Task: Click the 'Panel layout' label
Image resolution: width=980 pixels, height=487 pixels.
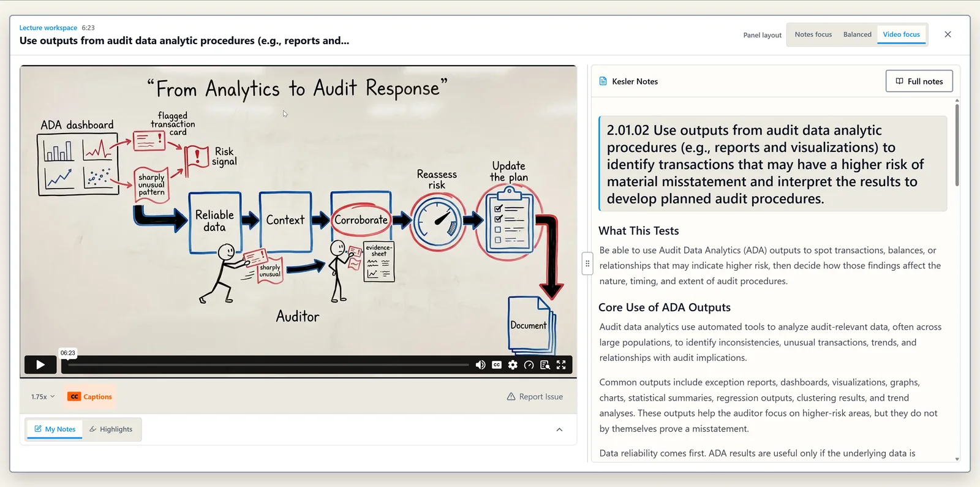Action: (x=763, y=35)
